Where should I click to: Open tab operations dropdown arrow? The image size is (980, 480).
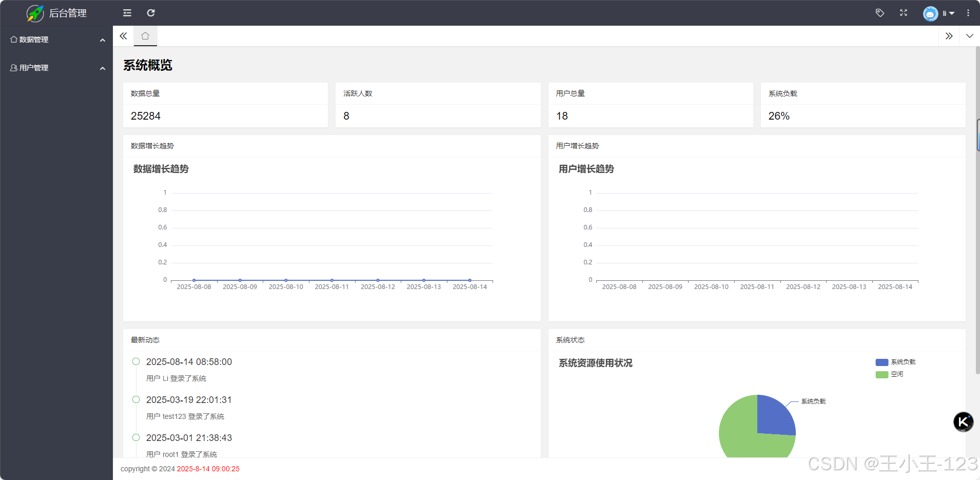click(969, 36)
